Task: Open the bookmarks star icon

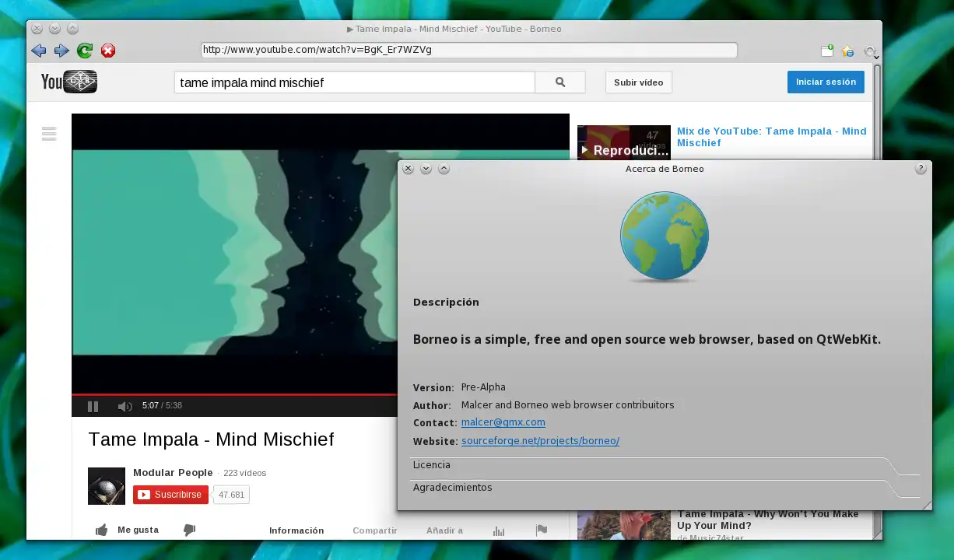Action: tap(848, 51)
